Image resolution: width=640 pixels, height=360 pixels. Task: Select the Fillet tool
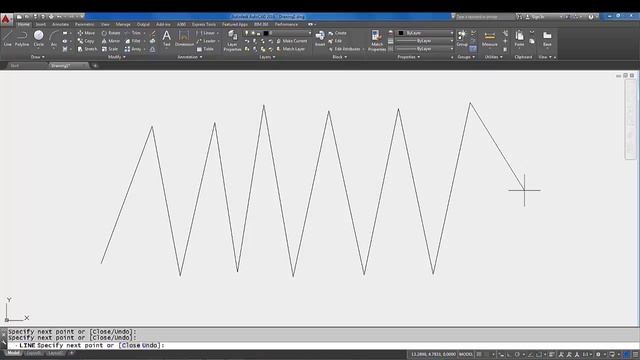point(133,41)
